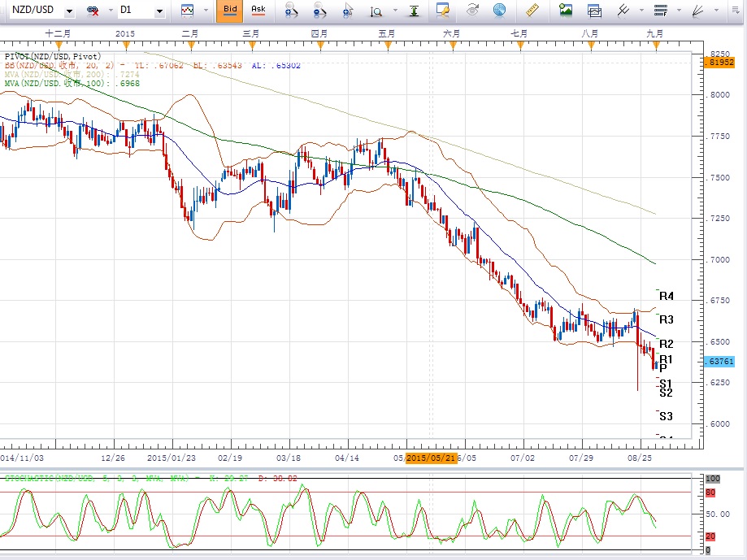Select the Zoom Out magnifier tool
747x560 pixels.
coord(319,10)
